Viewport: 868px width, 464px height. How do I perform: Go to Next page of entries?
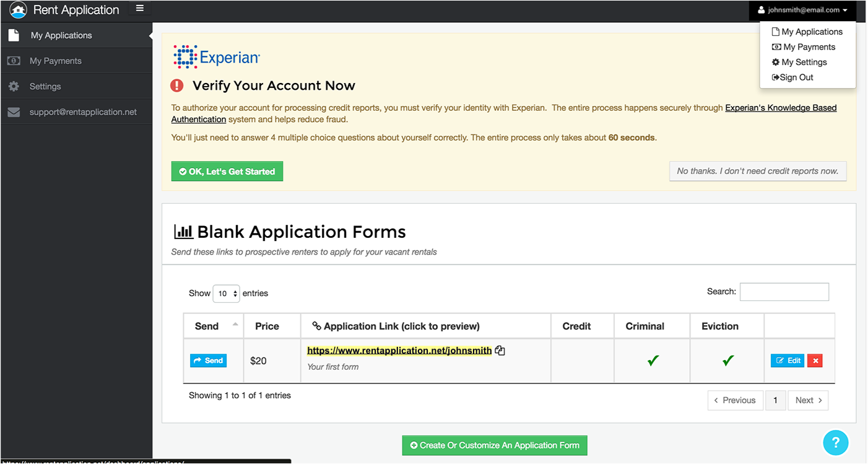809,400
